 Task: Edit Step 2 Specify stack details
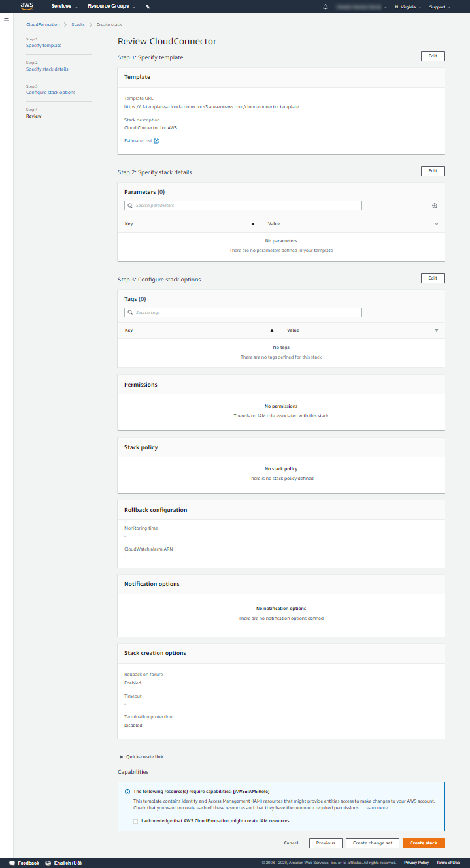point(433,171)
